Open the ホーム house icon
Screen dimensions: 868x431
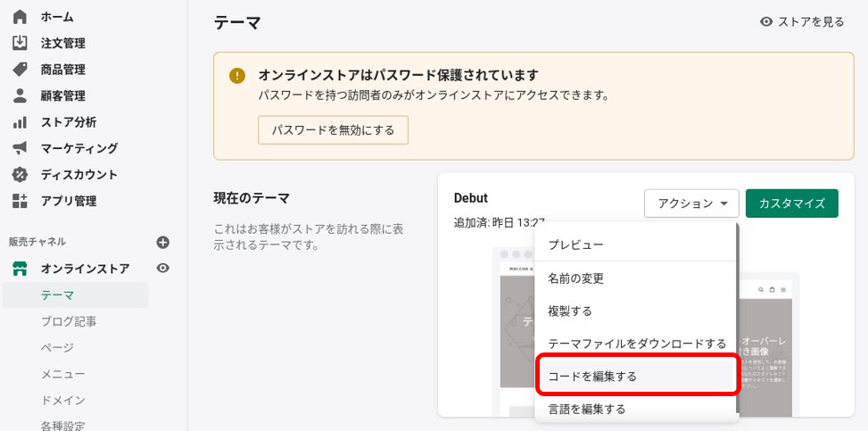pyautogui.click(x=20, y=17)
